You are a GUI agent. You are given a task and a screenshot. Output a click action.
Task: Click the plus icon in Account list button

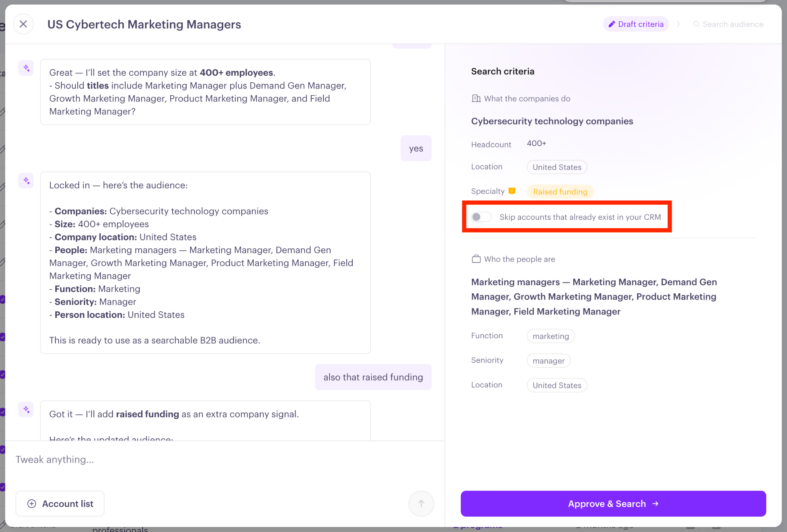[x=32, y=504]
